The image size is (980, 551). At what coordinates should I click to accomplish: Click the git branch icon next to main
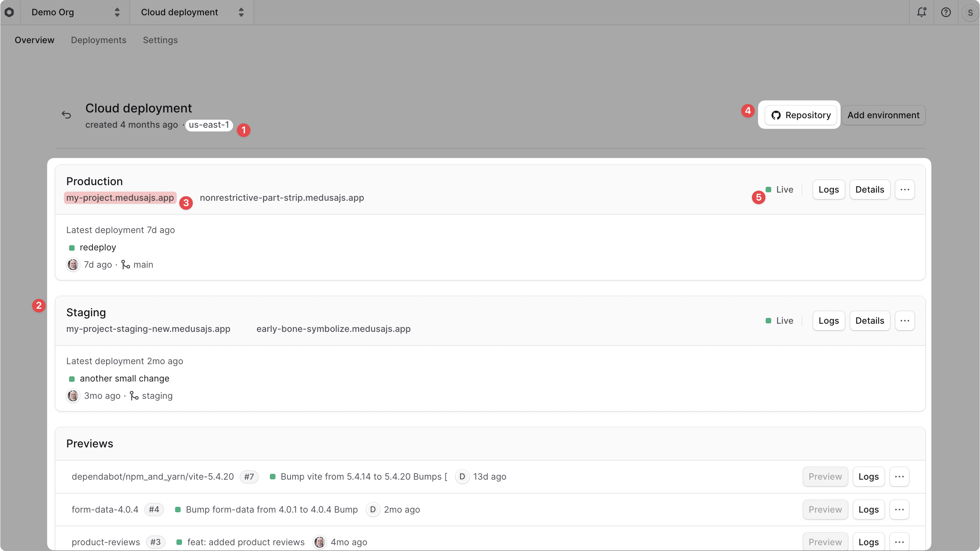[125, 264]
